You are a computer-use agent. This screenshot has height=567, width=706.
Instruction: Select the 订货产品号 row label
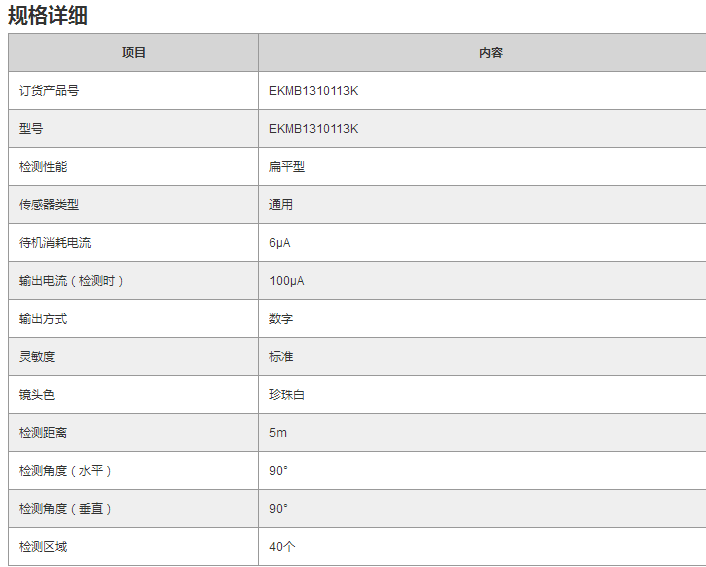click(49, 91)
